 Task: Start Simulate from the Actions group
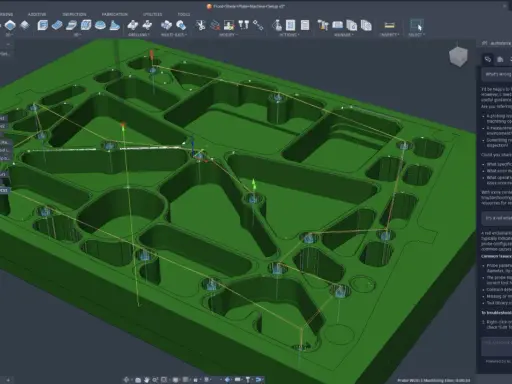(x=276, y=25)
